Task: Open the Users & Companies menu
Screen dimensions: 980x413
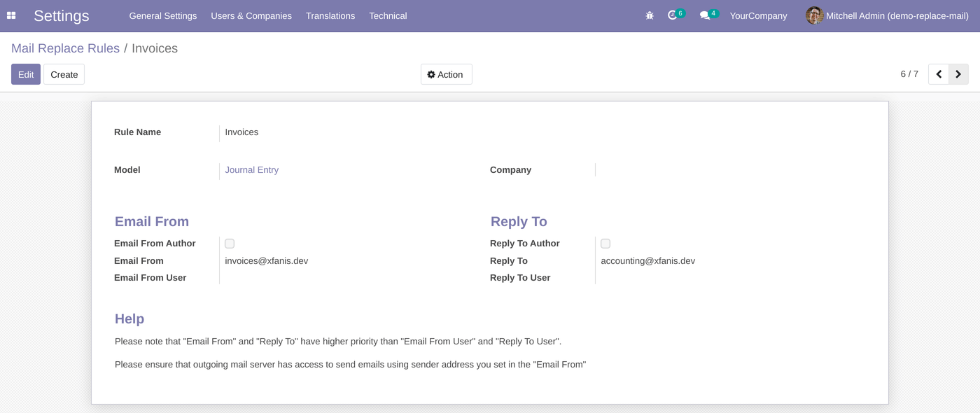Action: (x=251, y=15)
